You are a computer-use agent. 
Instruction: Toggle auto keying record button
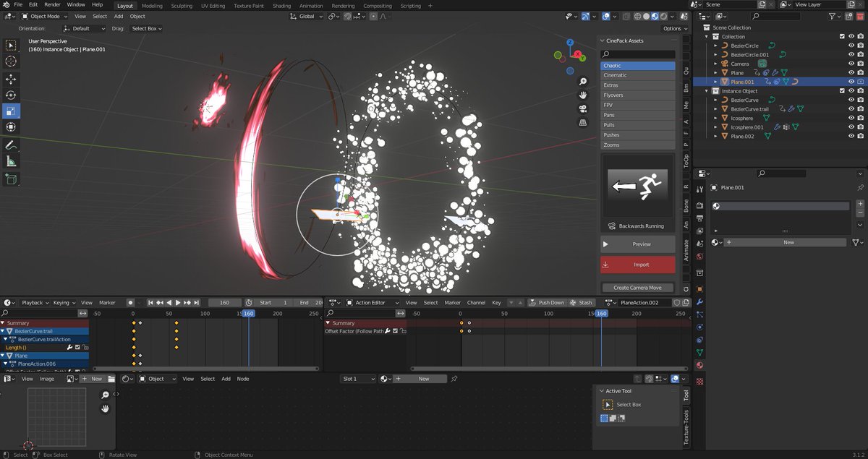coord(131,302)
